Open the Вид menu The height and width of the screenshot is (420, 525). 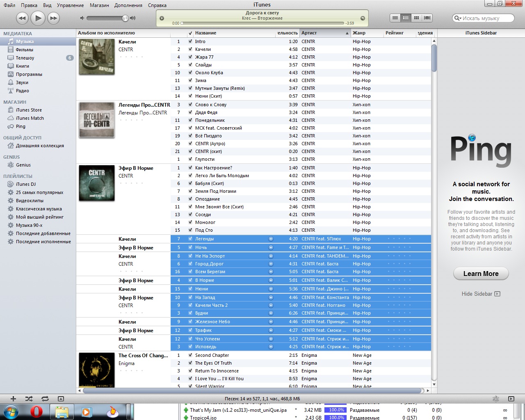pyautogui.click(x=47, y=5)
